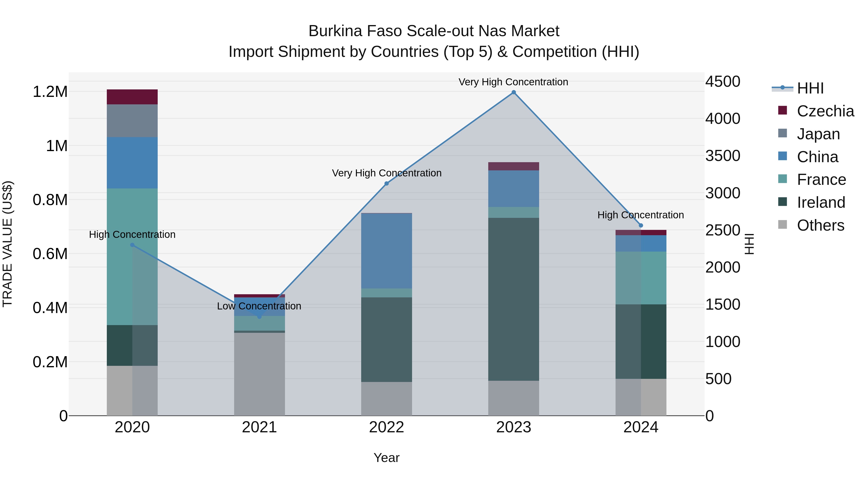Click the 2024 China bar segment
This screenshot has height=488, width=868.
click(641, 243)
